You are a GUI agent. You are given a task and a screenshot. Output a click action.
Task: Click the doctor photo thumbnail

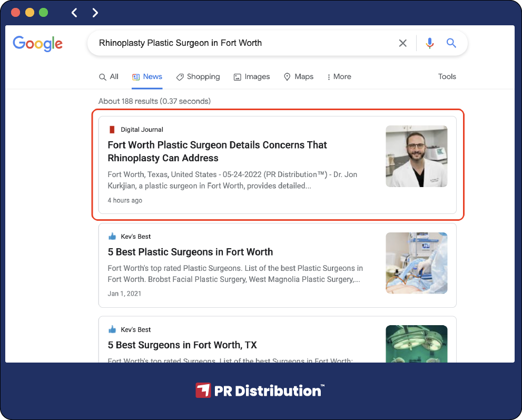[x=416, y=156]
